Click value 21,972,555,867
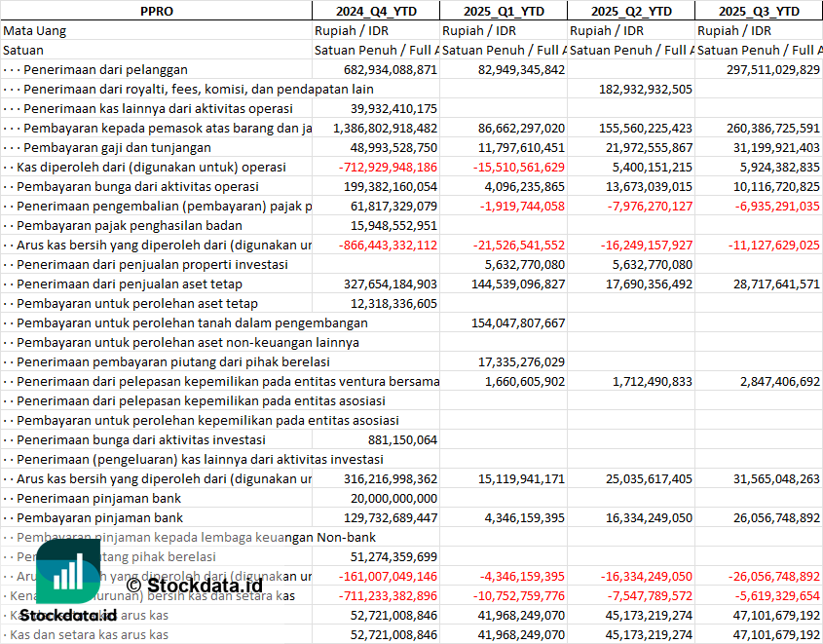The image size is (823, 644). coord(649,147)
